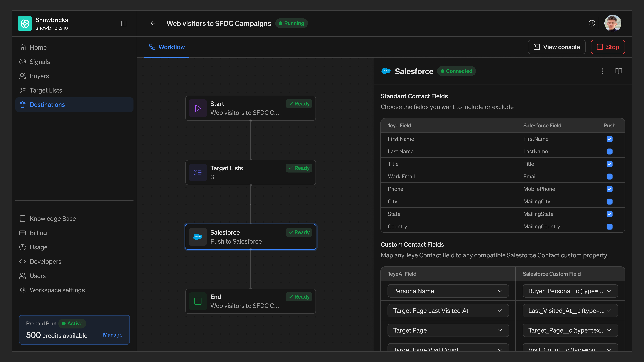Click the Connected status badge
Image resolution: width=644 pixels, height=362 pixels.
click(456, 71)
